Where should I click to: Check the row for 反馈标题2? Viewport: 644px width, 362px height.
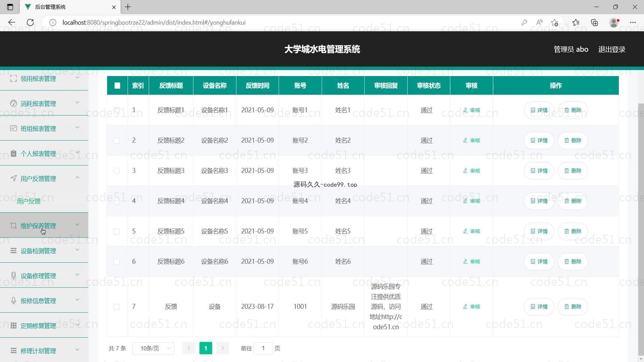116,140
